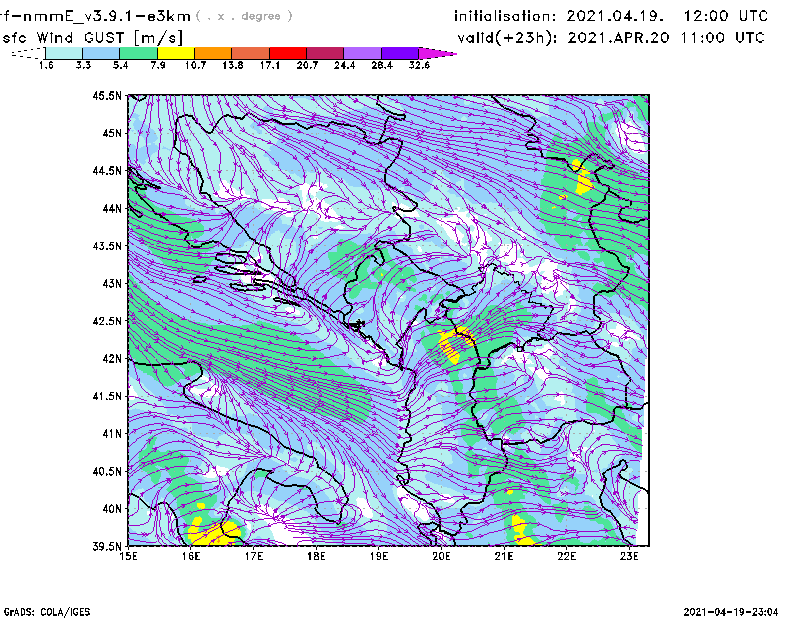The image size is (800, 618).
Task: Click the 18E longitude label
Action: pyautogui.click(x=316, y=556)
